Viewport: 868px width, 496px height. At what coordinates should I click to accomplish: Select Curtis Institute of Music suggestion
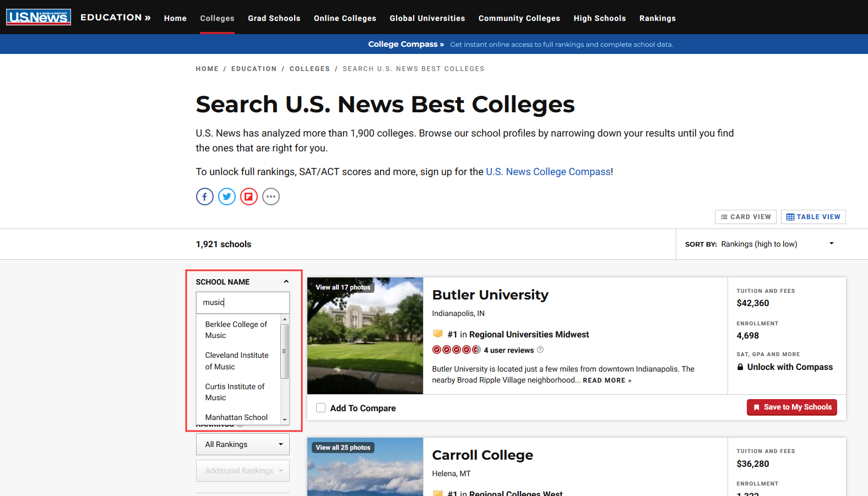238,392
